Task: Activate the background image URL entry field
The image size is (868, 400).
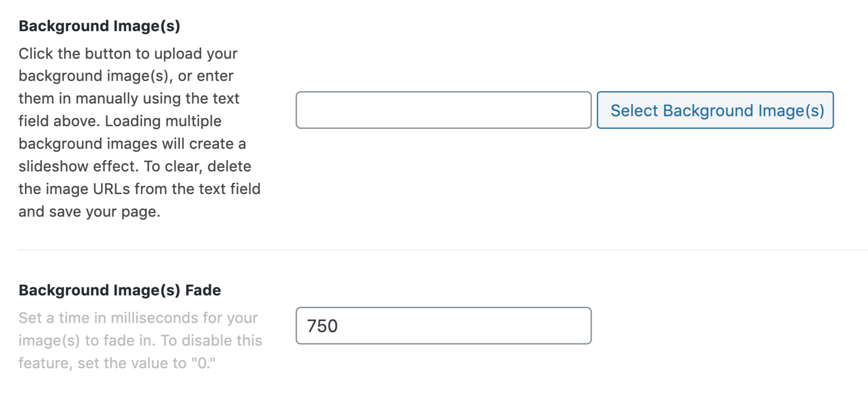Action: pos(443,110)
